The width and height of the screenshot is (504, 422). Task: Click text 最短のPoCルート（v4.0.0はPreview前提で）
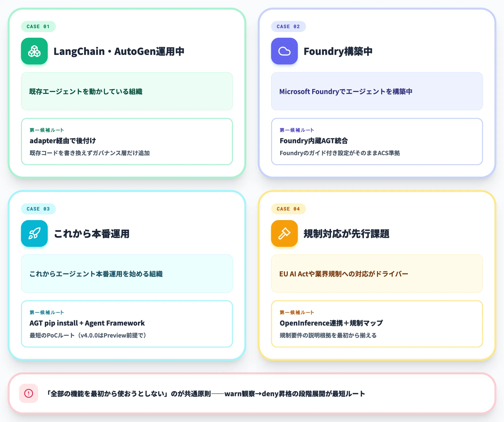click(x=88, y=335)
